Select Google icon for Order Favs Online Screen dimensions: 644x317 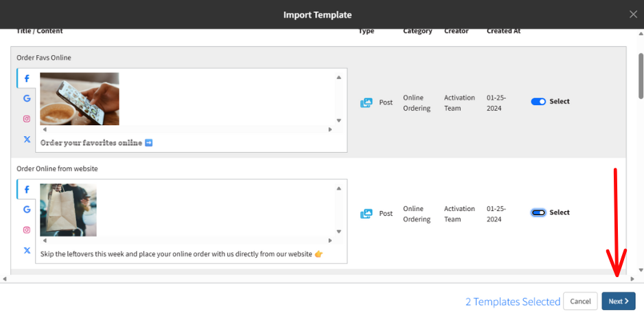pyautogui.click(x=27, y=98)
